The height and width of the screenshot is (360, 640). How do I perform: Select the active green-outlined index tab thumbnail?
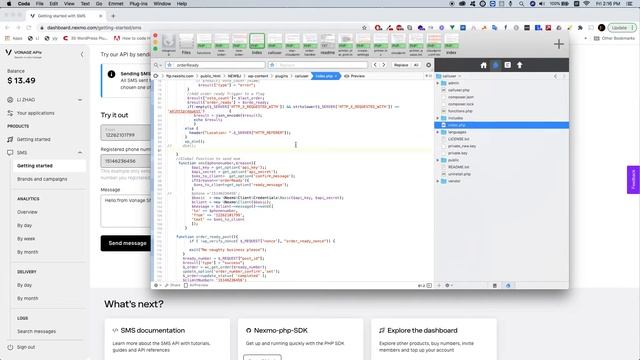tap(257, 44)
